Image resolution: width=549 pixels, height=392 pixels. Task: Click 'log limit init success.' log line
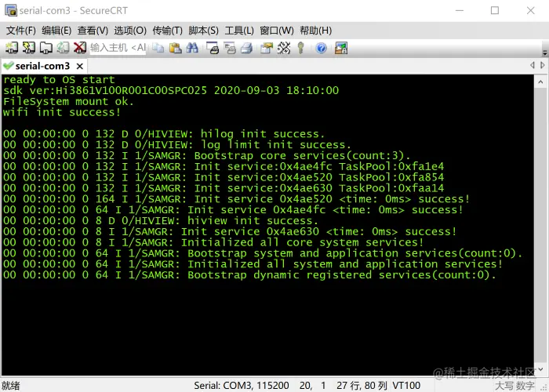click(176, 145)
